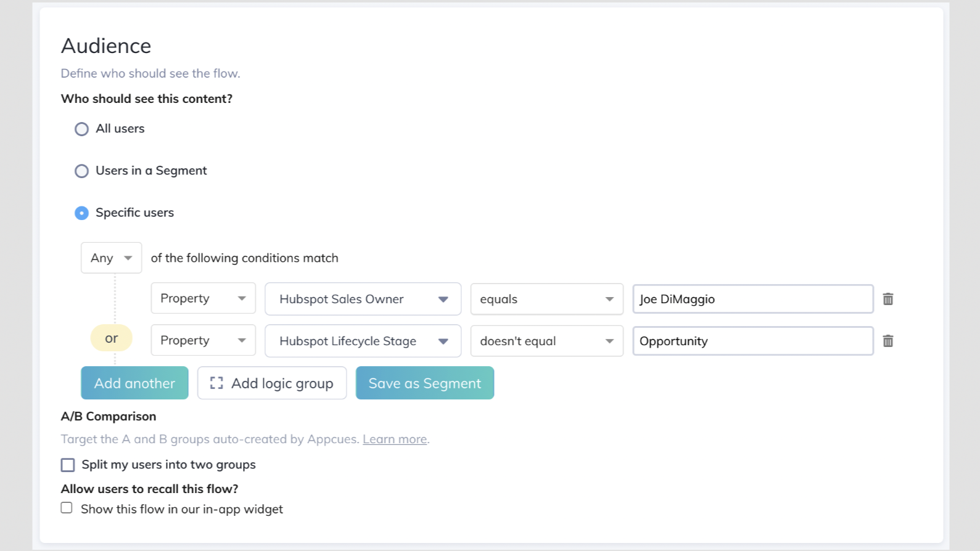Screen dimensions: 980x551
Task: Open the Any/All conditions dropdown
Action: [111, 258]
